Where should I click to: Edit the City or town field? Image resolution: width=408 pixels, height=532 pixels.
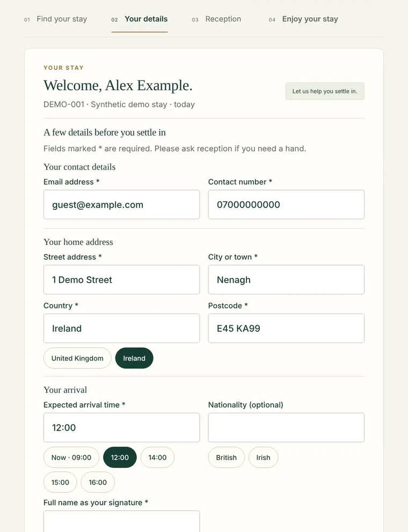point(286,279)
